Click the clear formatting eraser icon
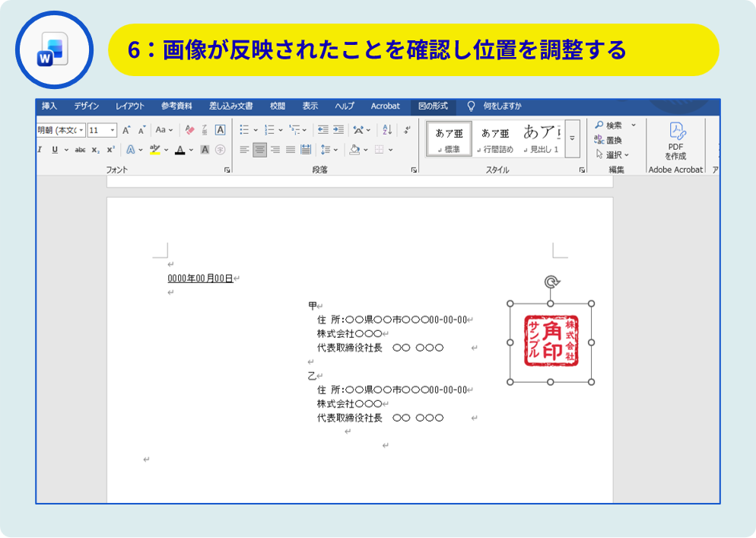Image resolution: width=756 pixels, height=538 pixels. tap(189, 130)
